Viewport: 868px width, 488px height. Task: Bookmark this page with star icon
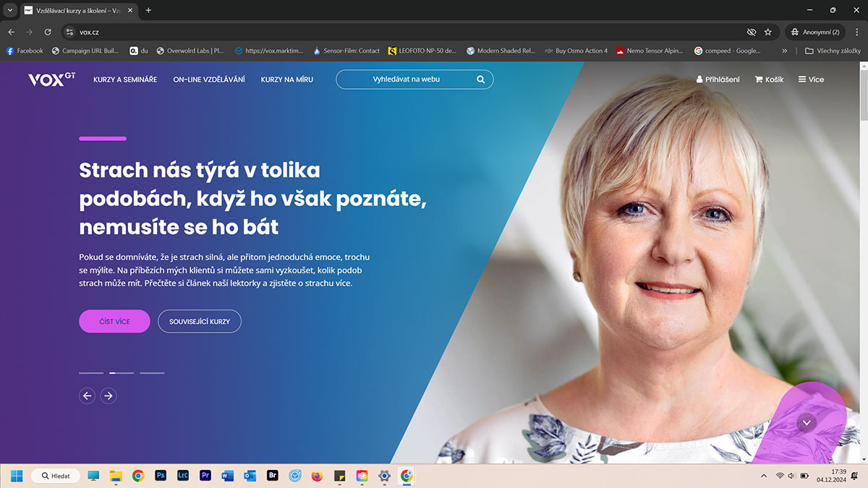[768, 32]
